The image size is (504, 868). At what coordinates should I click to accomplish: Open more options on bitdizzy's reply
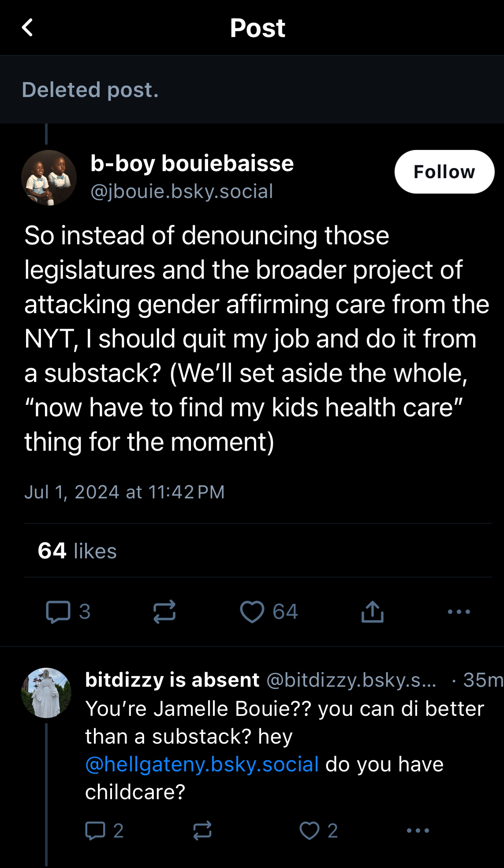tap(418, 831)
